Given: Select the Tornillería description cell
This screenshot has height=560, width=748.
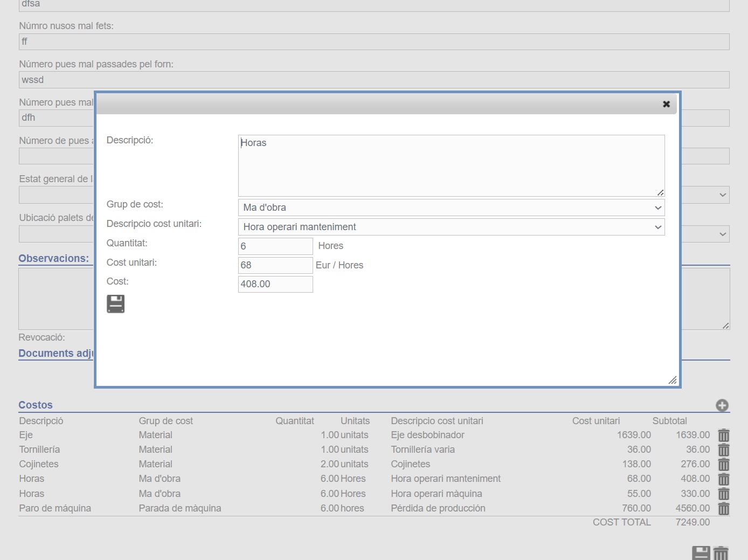Looking at the screenshot, I should click(39, 450).
